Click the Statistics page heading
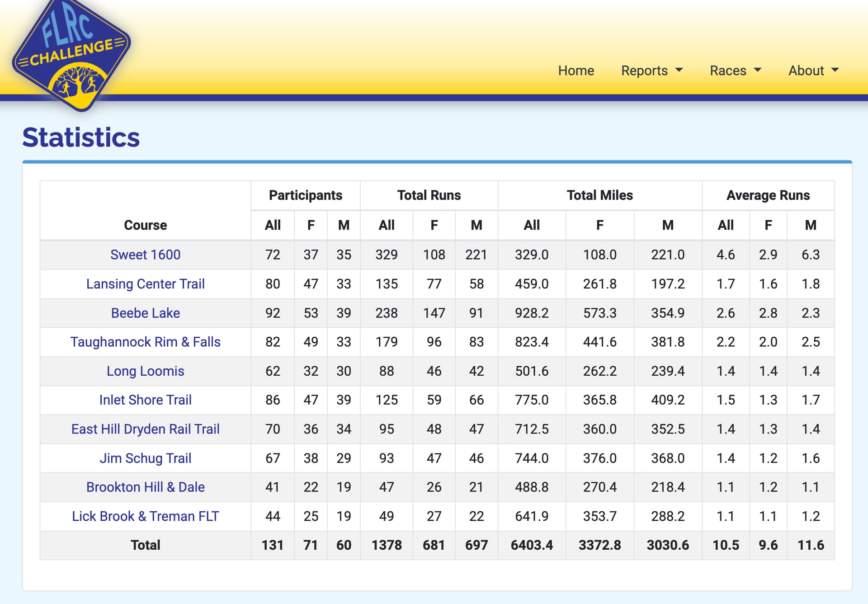This screenshot has height=604, width=868. (81, 137)
